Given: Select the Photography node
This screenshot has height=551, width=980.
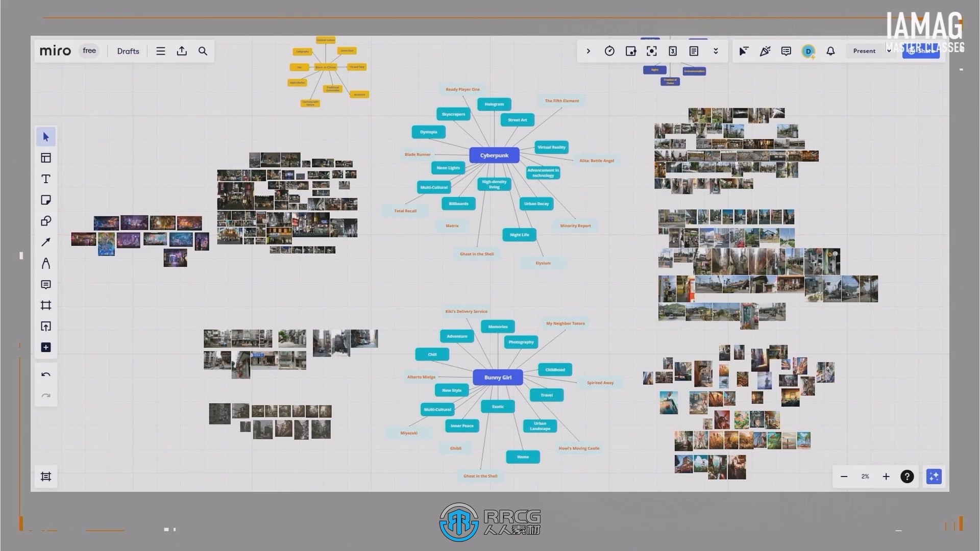Looking at the screenshot, I should point(521,342).
